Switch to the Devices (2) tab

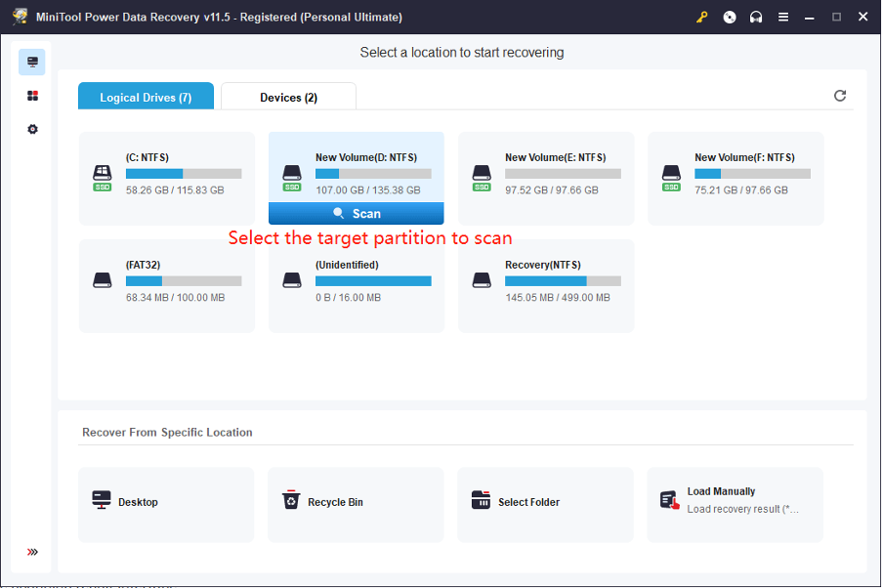pyautogui.click(x=288, y=96)
